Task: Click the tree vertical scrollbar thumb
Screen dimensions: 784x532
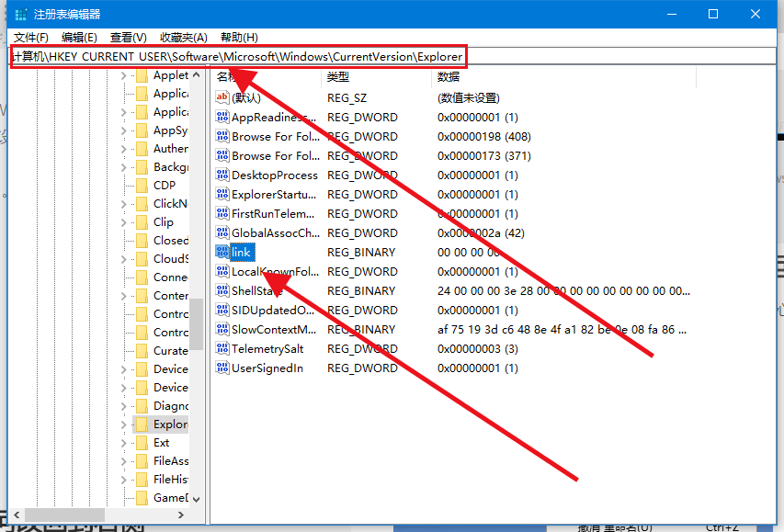Action: pyautogui.click(x=197, y=324)
